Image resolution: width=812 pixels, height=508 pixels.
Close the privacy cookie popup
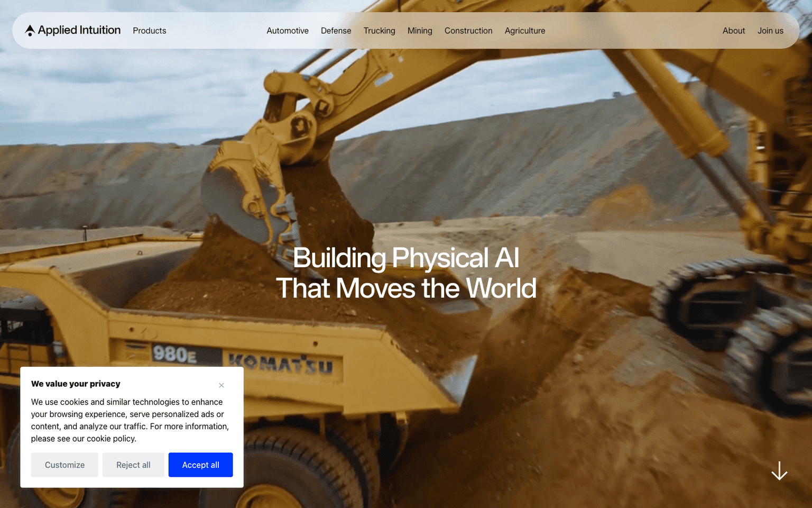coord(222,385)
